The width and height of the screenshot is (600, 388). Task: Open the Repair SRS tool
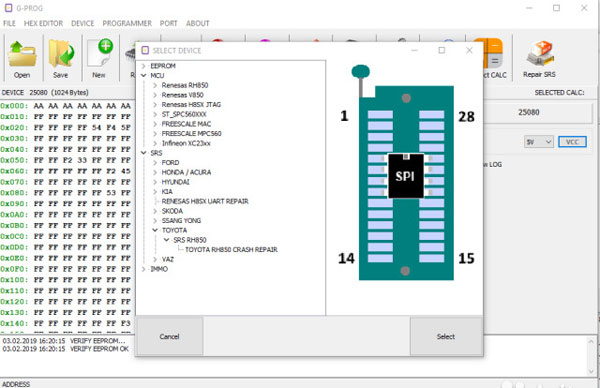tap(539, 58)
